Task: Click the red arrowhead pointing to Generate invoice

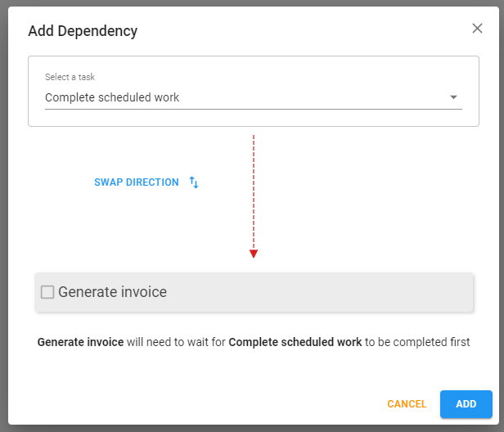Action: [x=254, y=254]
